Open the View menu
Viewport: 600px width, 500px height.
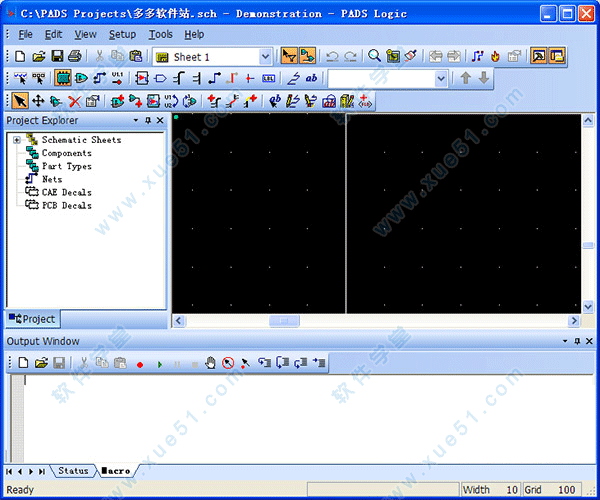(85, 34)
